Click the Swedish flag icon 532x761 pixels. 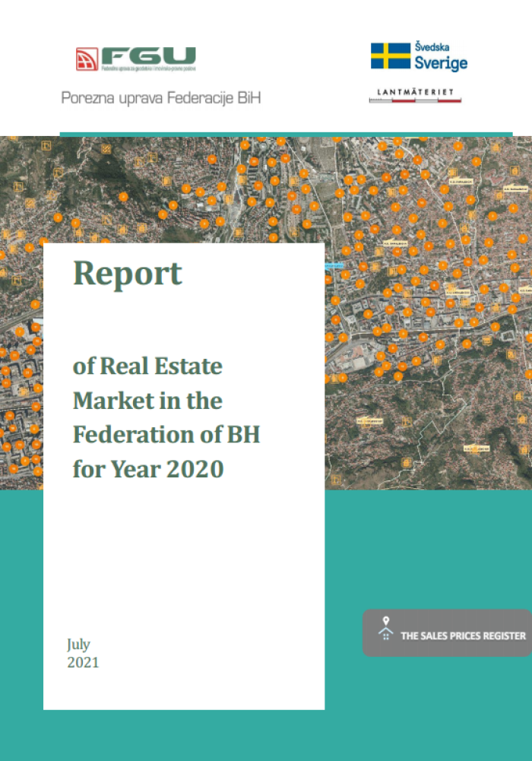pos(390,56)
